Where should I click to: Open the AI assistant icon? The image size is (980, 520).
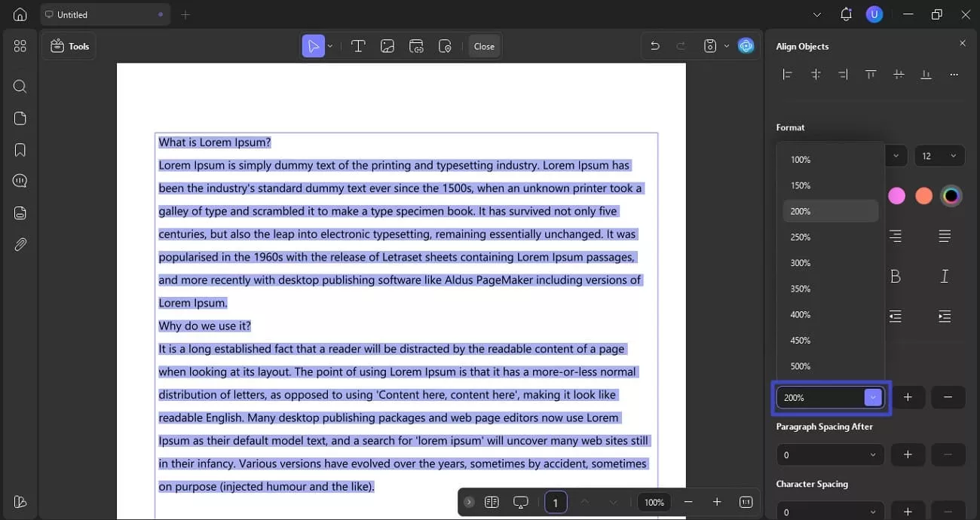[746, 45]
